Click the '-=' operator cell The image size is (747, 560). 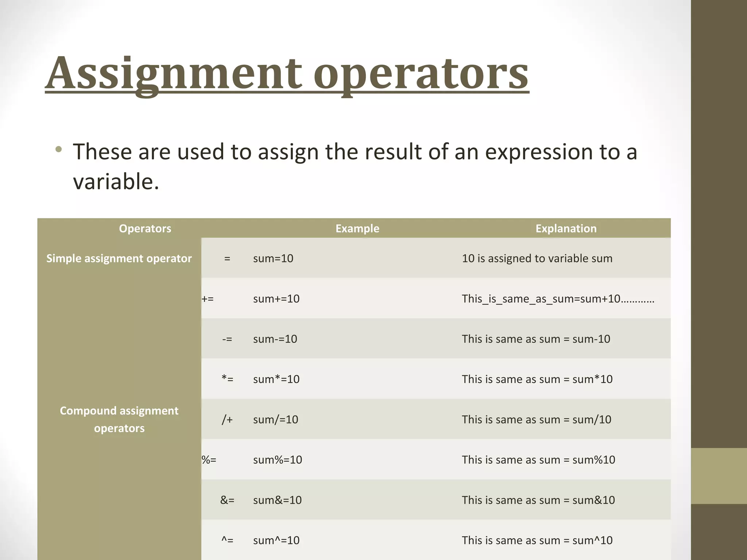[x=227, y=339]
